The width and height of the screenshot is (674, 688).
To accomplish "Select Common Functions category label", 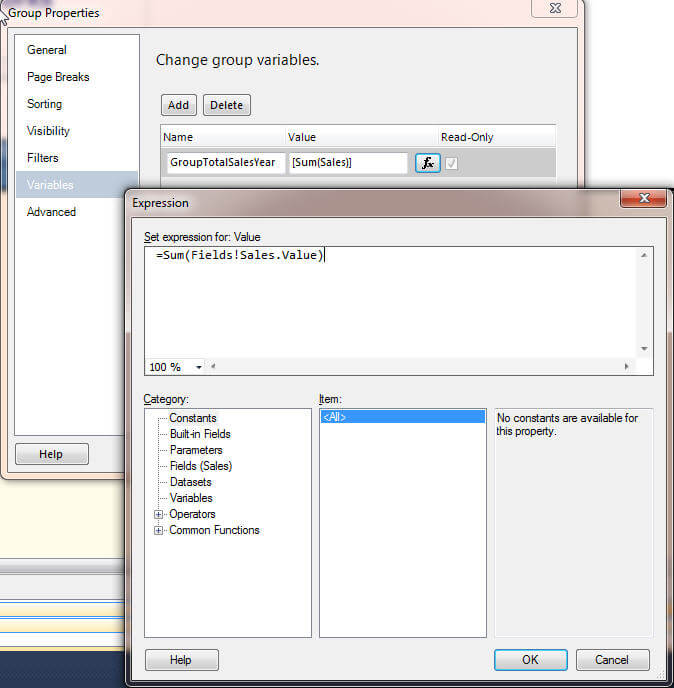I will coord(214,530).
